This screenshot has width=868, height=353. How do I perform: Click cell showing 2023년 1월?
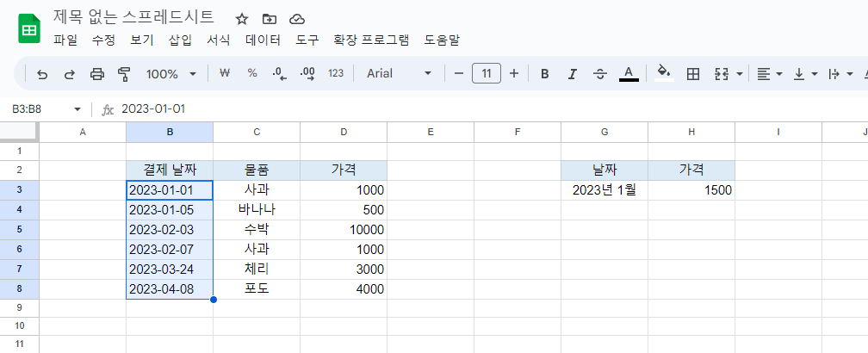[x=604, y=190]
